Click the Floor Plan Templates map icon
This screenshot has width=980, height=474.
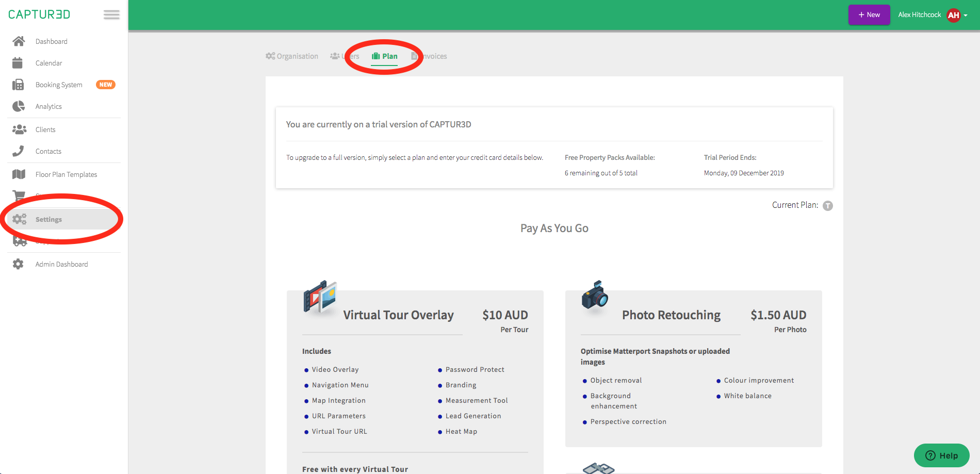point(19,174)
